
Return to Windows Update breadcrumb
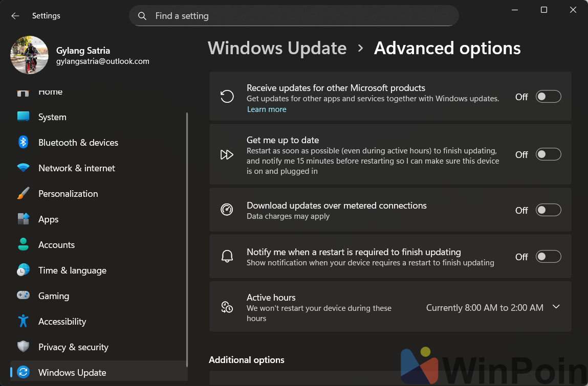point(277,49)
